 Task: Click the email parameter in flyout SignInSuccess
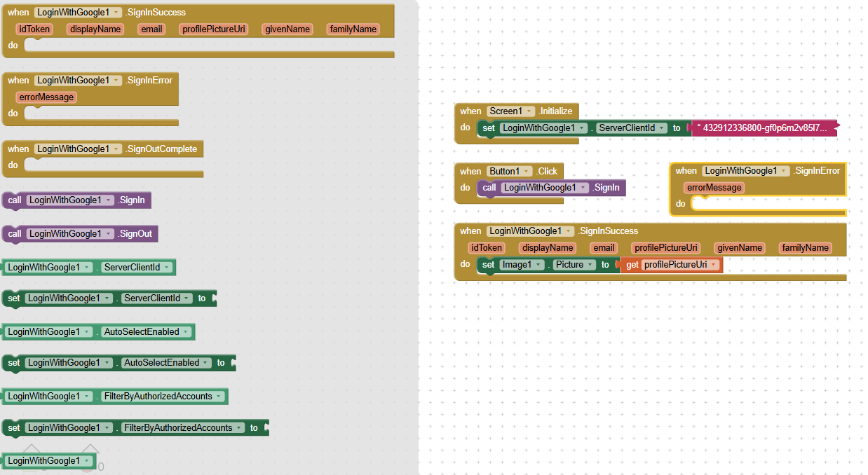tap(151, 29)
